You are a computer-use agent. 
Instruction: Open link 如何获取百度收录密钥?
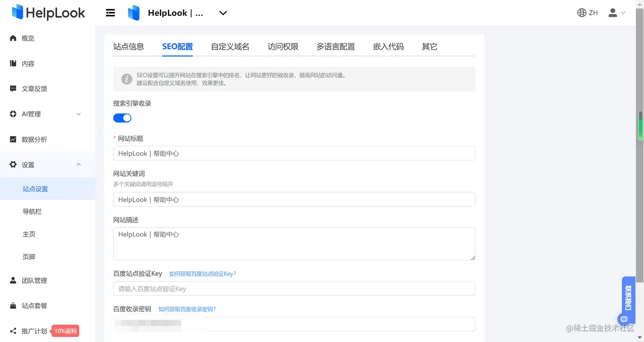(x=187, y=309)
